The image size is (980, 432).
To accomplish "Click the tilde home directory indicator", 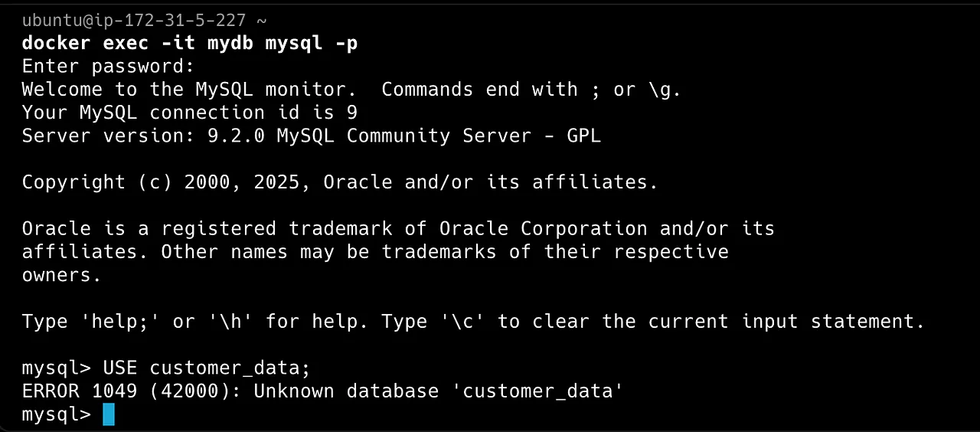I will [x=263, y=21].
